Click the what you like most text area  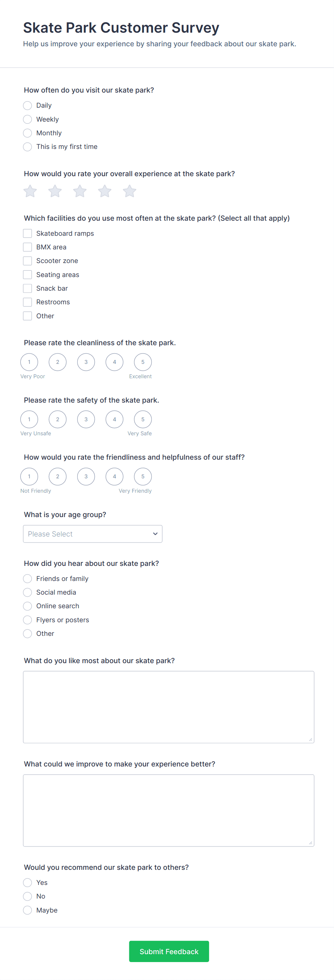coord(168,707)
